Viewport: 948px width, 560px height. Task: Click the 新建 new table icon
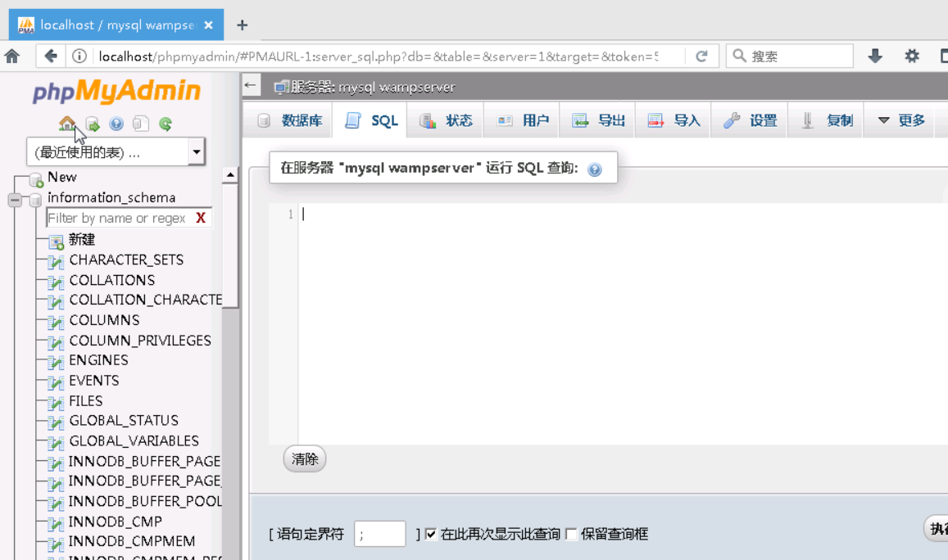tap(56, 242)
